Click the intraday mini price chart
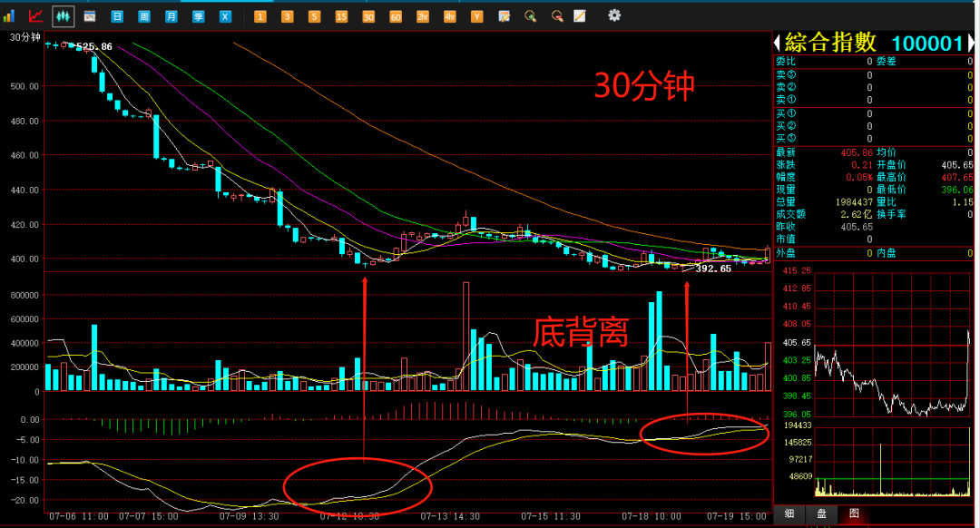 point(892,345)
